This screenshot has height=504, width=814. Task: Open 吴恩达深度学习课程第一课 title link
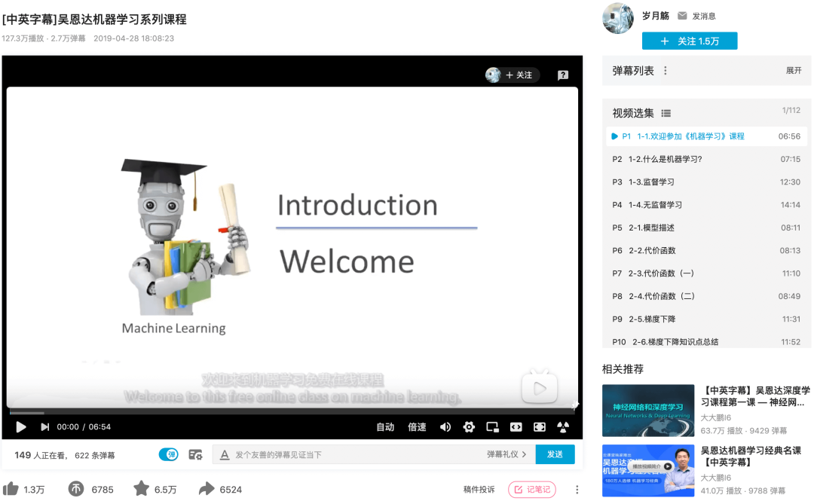755,396
